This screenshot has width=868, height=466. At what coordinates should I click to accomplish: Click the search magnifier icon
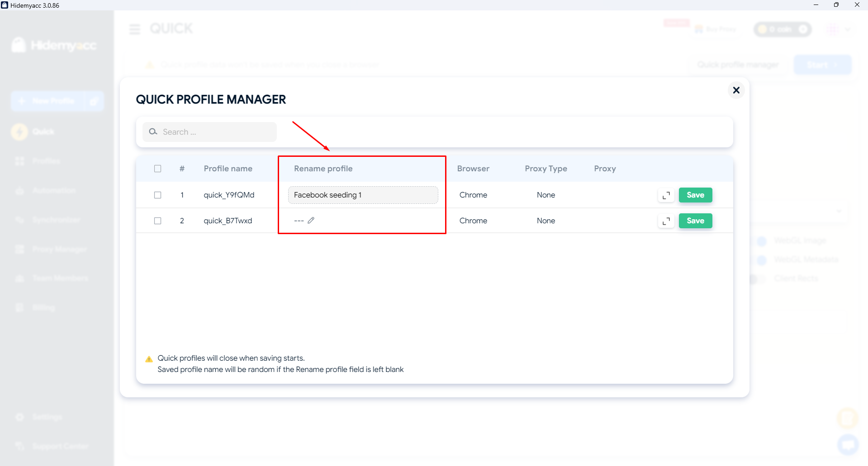[153, 132]
